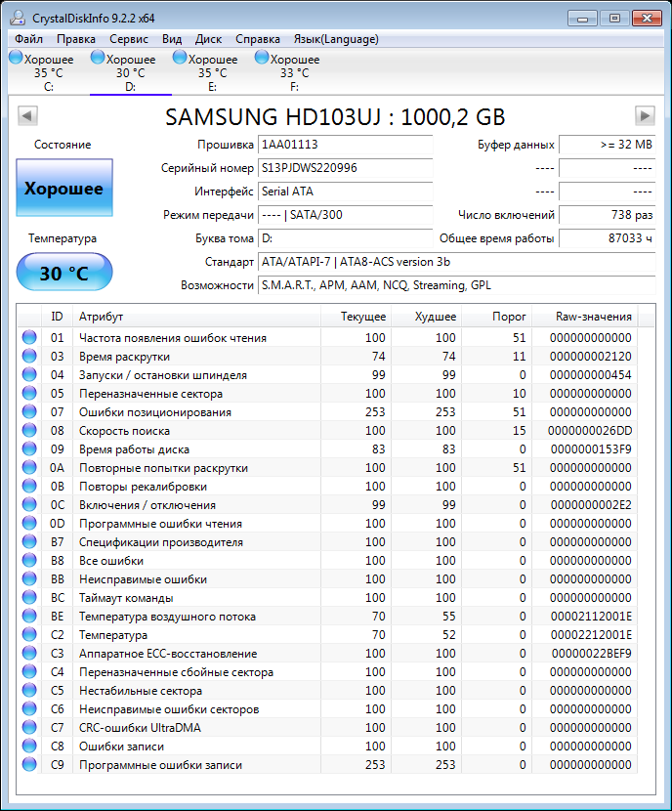Click the Атрибут column header
The height and width of the screenshot is (811, 672).
tap(196, 317)
